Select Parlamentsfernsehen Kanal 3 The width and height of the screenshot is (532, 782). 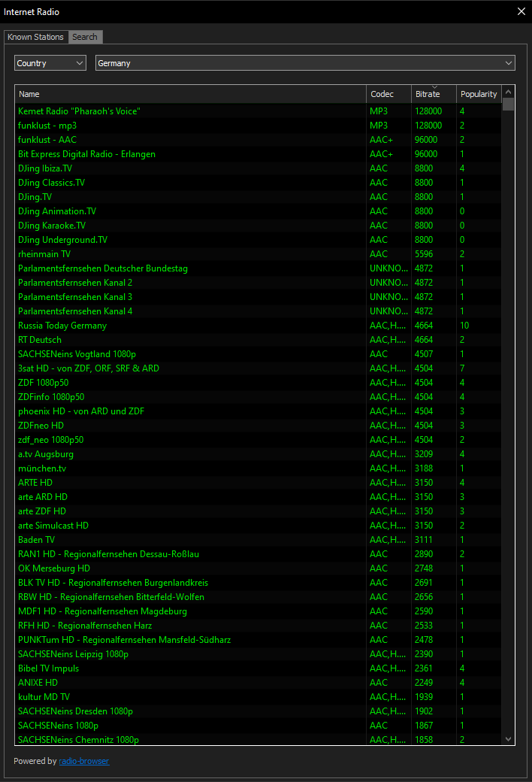[258, 297]
